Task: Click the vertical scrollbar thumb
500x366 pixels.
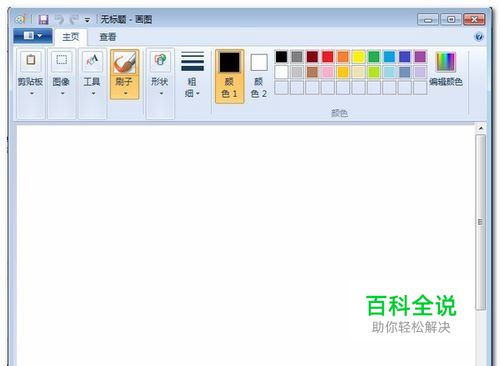Action: click(481, 222)
